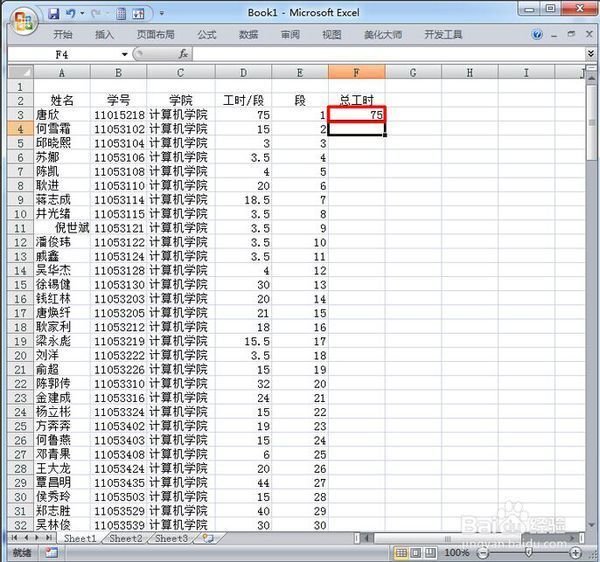This screenshot has width=600, height=562.
Task: Go to last sheet navigation arrow
Action: click(x=49, y=538)
